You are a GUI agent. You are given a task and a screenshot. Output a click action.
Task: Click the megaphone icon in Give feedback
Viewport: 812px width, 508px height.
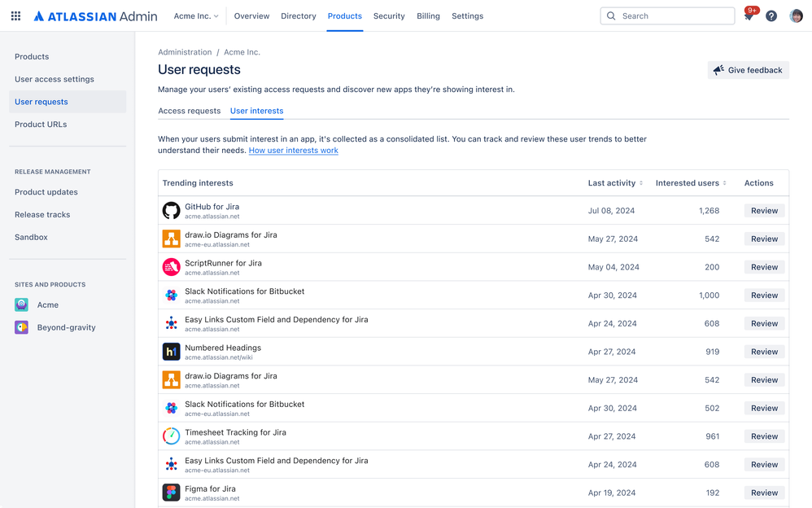point(718,70)
